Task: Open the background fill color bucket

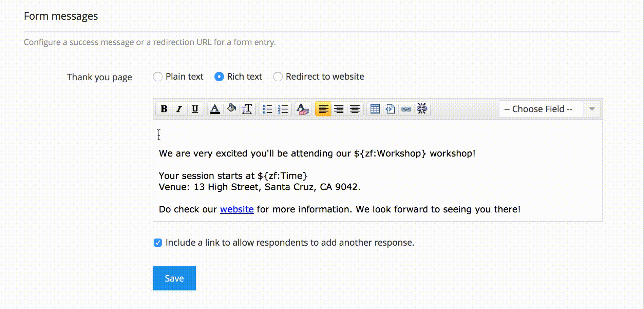Action: [231, 108]
